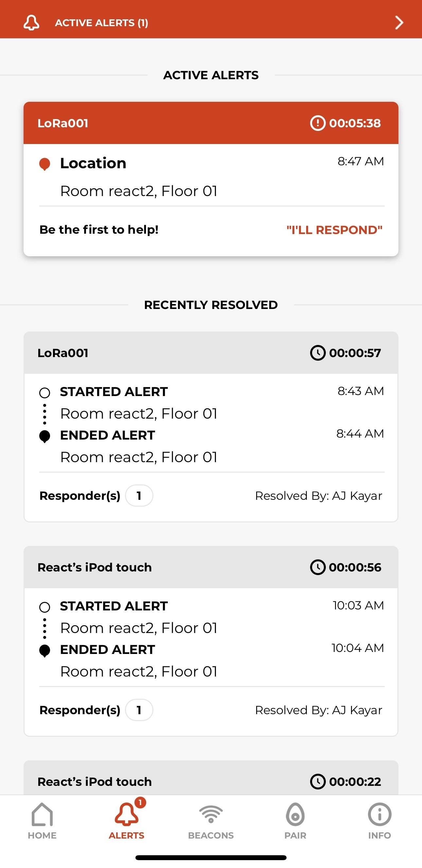Open the active LoRa001 alert header
Viewport: 422px width, 868px height.
(x=211, y=123)
